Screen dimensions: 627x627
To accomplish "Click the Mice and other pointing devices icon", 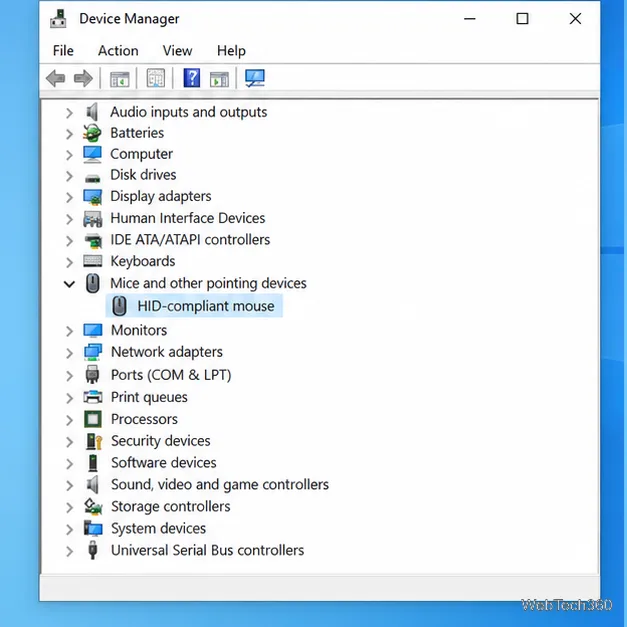I will (93, 283).
